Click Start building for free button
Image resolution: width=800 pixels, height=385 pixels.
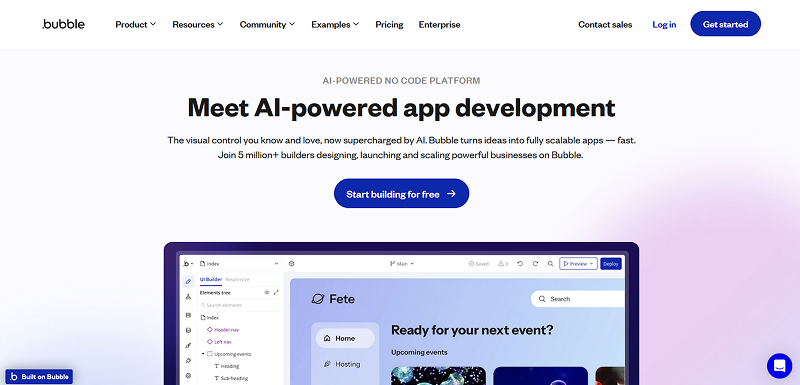point(402,193)
